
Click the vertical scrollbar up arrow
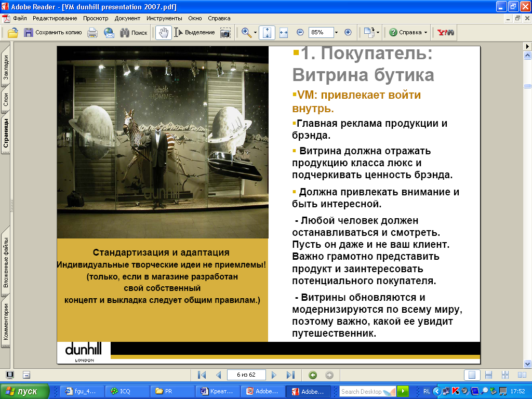[527, 55]
